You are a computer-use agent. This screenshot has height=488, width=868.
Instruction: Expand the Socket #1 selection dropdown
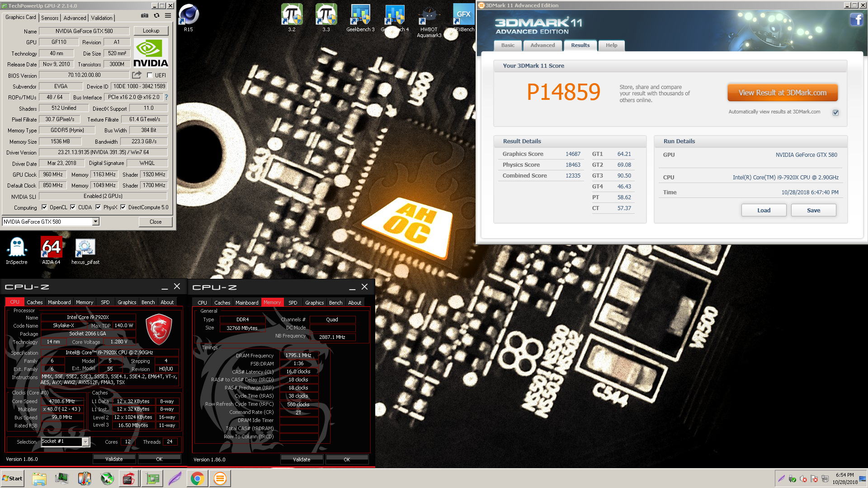point(85,442)
